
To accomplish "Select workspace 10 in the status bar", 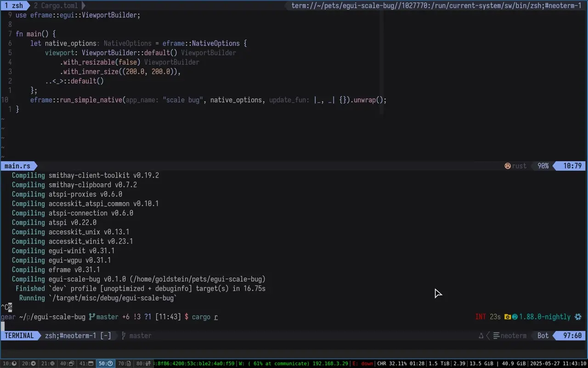I will [x=10, y=363].
